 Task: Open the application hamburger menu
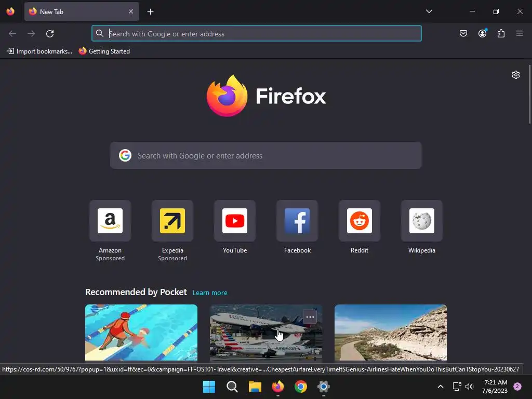[520, 33]
